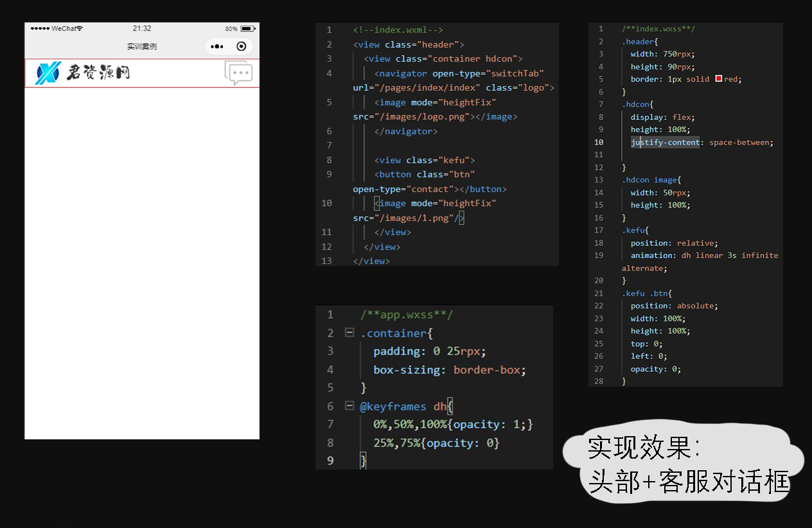Click the url="/pages/index/index" attribute
Screen dimensions: 812x528
tap(416, 87)
